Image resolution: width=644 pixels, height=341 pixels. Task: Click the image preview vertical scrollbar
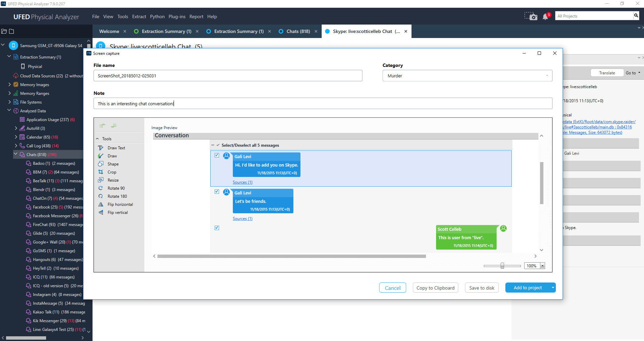[542, 183]
